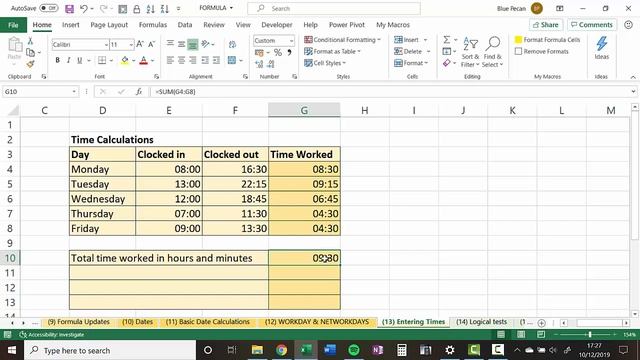Viewport: 640px width, 360px height.
Task: Expand Cell Styles menu
Action: pyautogui.click(x=325, y=63)
